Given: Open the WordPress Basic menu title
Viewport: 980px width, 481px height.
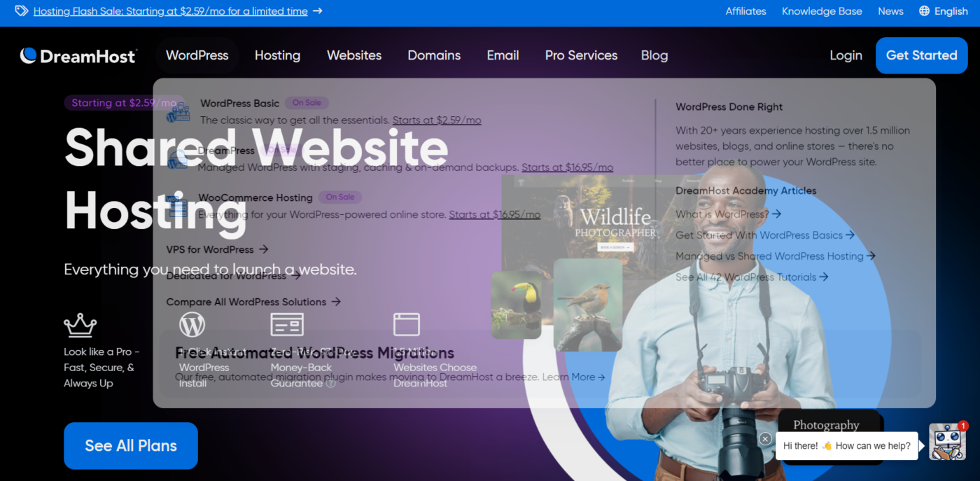Looking at the screenshot, I should coord(239,103).
